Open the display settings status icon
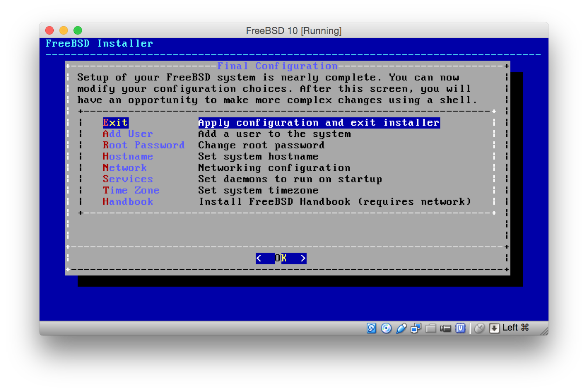This screenshot has width=588, height=392. [x=416, y=328]
